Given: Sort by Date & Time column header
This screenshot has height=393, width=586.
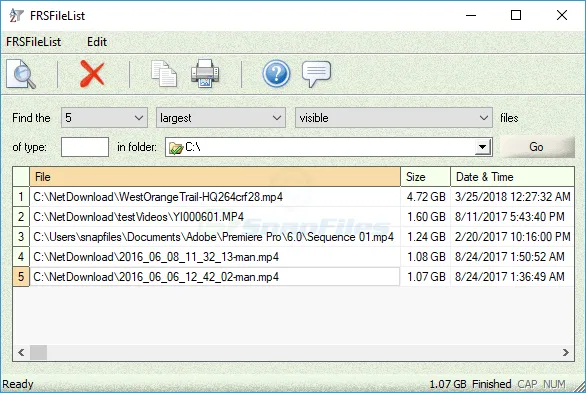Looking at the screenshot, I should pos(512,177).
